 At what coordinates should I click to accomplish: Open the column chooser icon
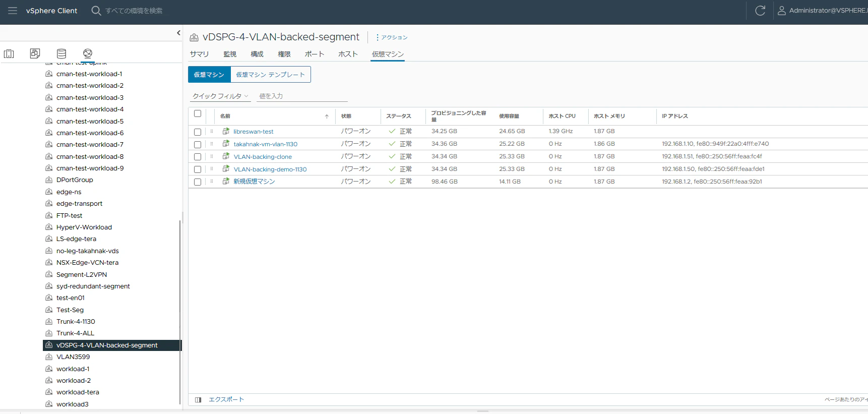click(198, 400)
